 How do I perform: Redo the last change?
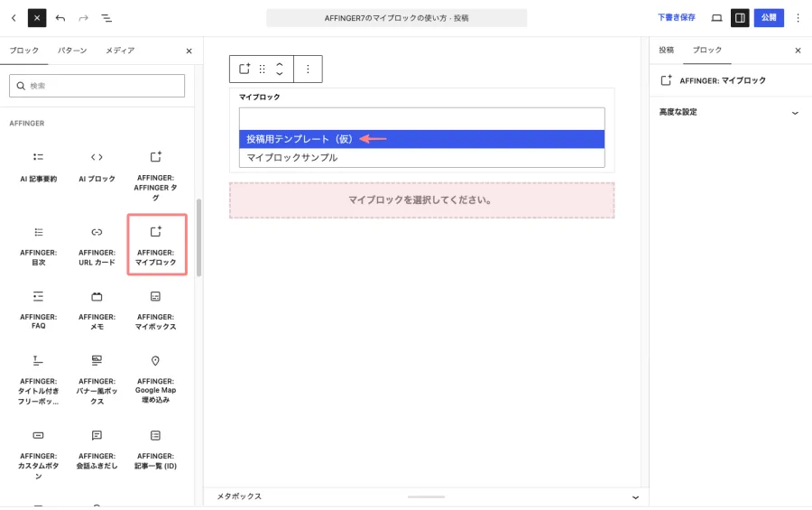pyautogui.click(x=83, y=18)
